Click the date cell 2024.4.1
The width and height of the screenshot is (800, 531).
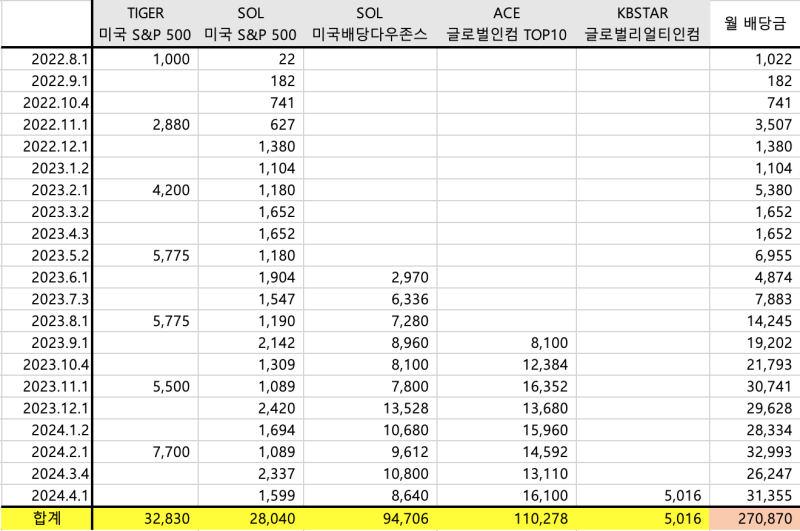click(46, 495)
